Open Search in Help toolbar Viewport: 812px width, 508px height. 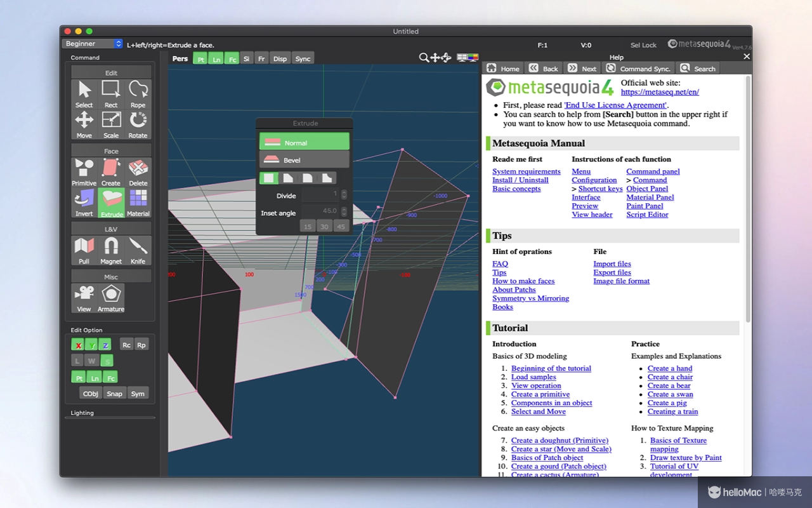(698, 69)
